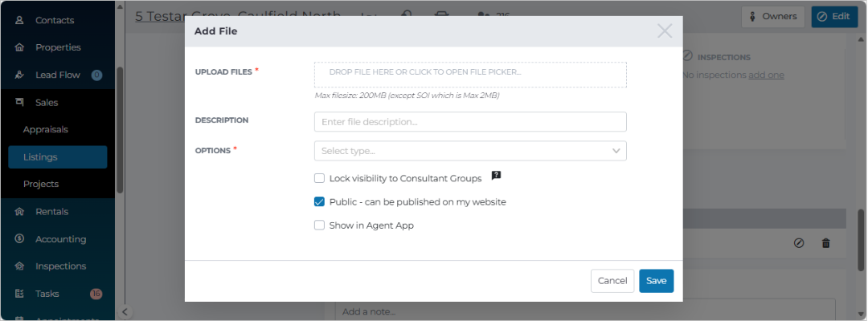The width and height of the screenshot is (868, 321).
Task: Save the Add File dialog
Action: 656,281
